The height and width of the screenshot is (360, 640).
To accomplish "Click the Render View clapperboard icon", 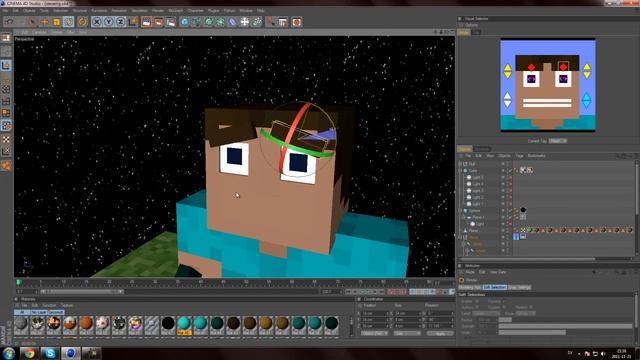I will coord(146,22).
